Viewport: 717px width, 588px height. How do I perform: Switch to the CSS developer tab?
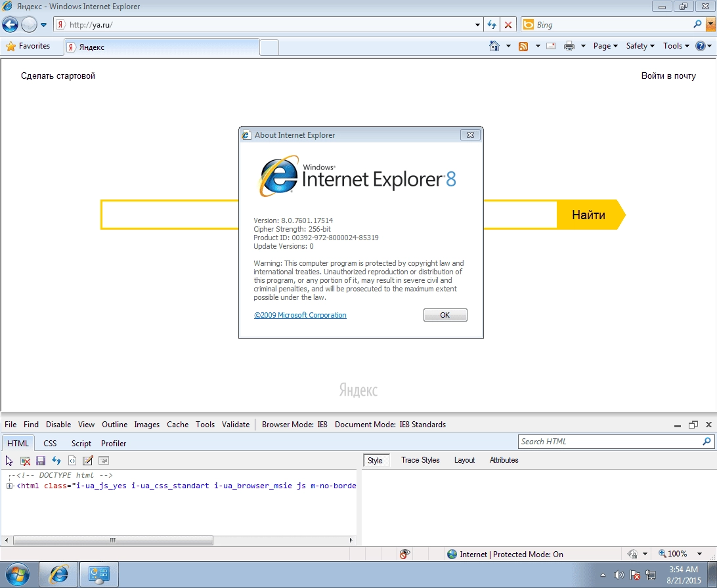point(50,443)
